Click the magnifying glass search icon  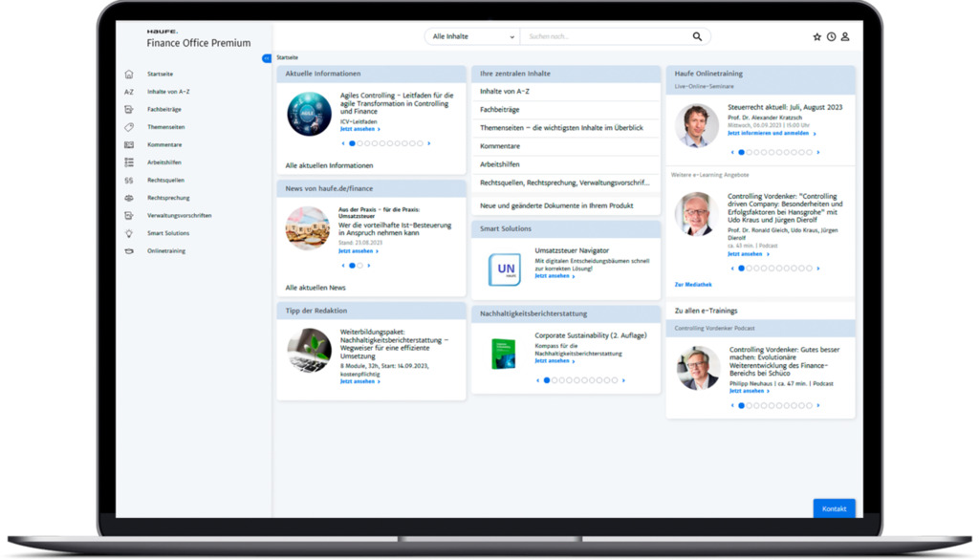(x=697, y=37)
